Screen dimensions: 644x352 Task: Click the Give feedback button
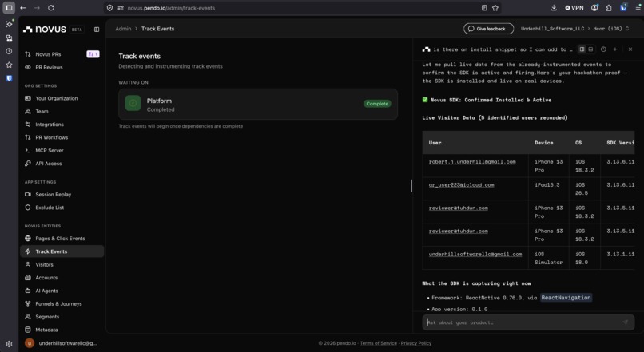point(488,29)
